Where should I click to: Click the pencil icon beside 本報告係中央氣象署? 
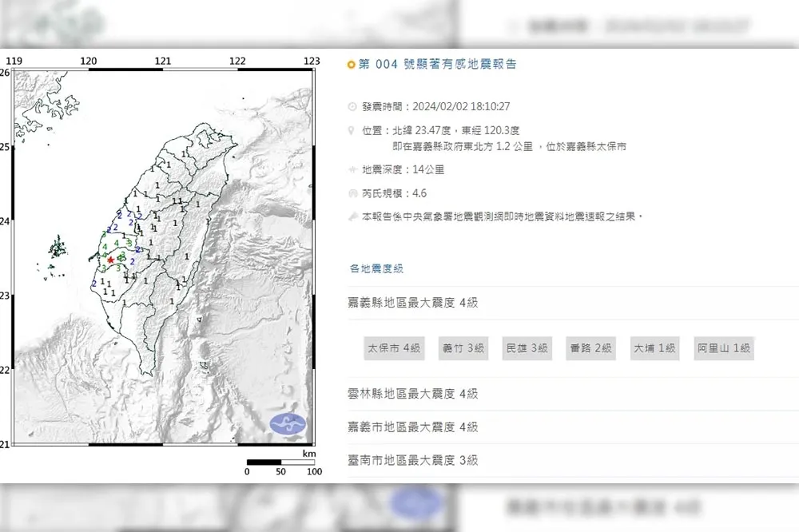(352, 216)
